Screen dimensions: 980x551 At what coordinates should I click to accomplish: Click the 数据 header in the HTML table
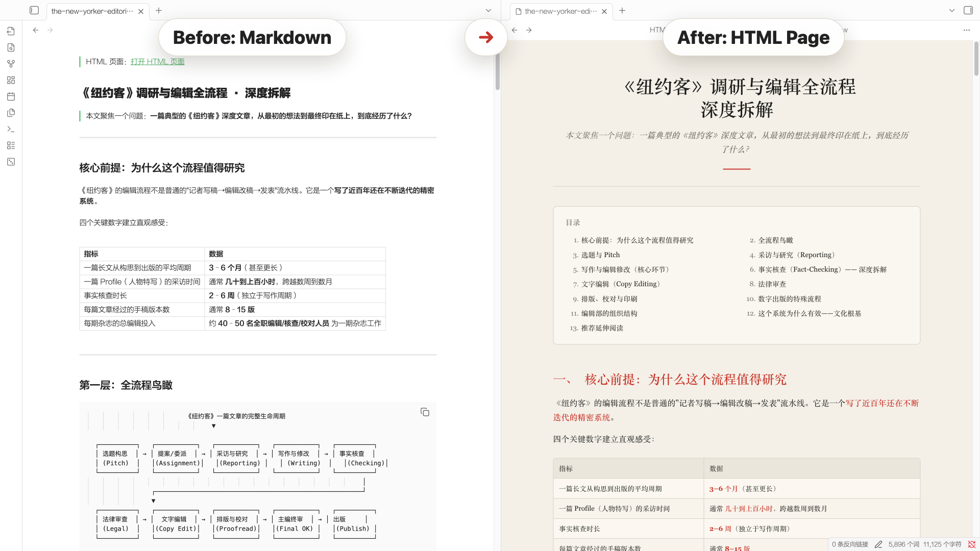(x=812, y=468)
